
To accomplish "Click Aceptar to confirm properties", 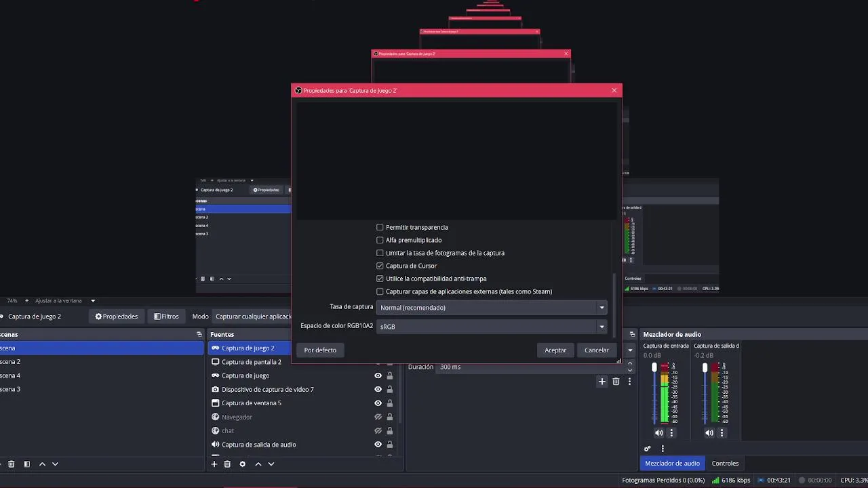I will pyautogui.click(x=555, y=350).
